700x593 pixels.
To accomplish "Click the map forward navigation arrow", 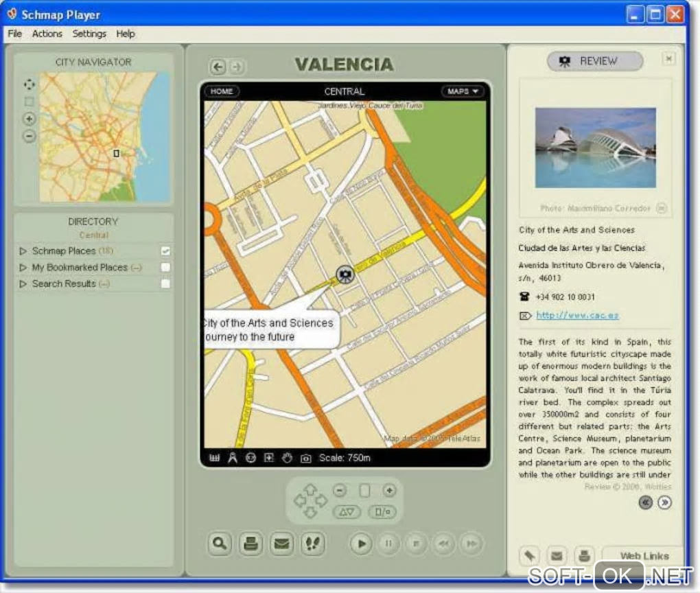I will pyautogui.click(x=237, y=67).
